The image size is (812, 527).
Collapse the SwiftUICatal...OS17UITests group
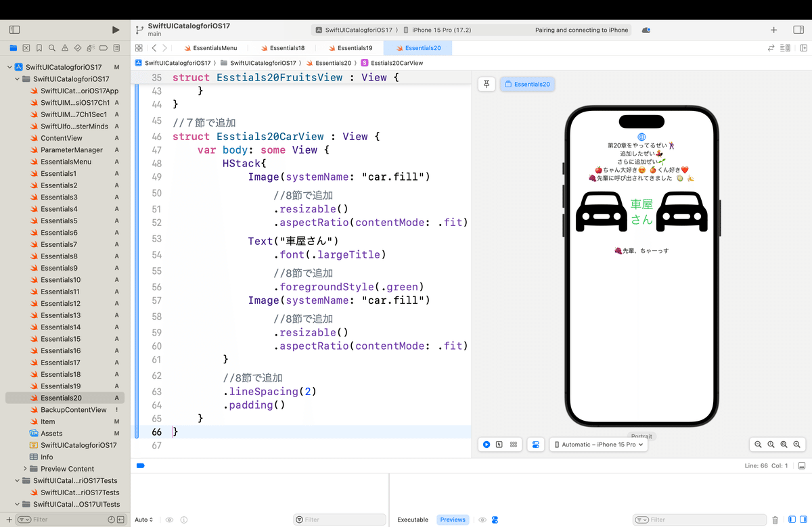(x=17, y=504)
